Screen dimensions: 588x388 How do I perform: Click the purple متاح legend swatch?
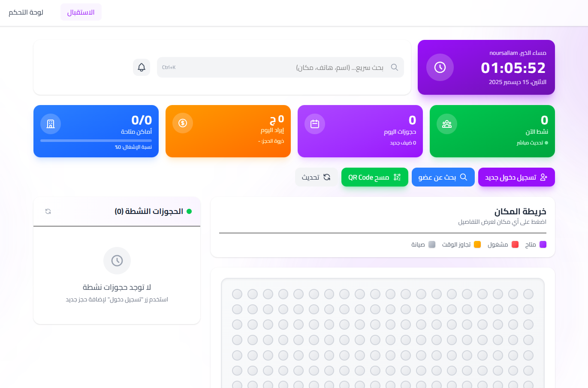543,244
